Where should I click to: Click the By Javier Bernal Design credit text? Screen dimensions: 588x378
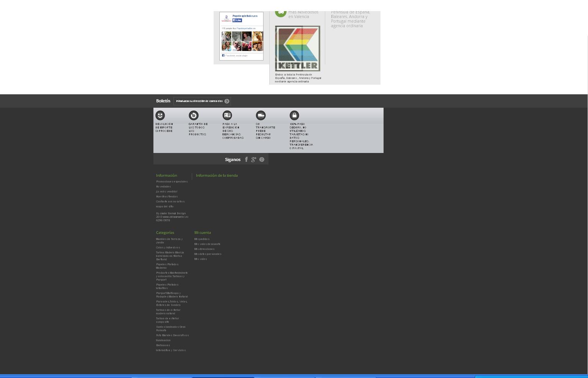(172, 217)
